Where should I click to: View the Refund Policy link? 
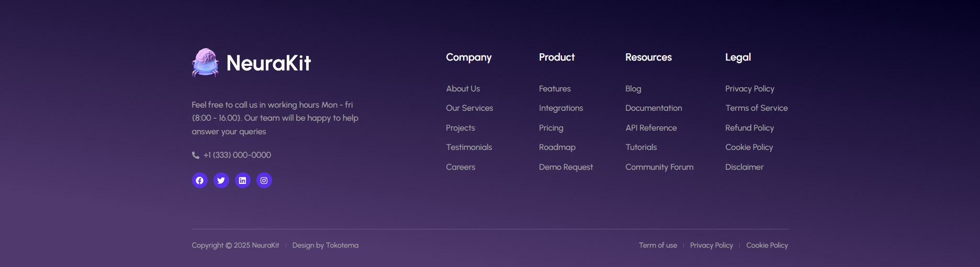coord(749,128)
